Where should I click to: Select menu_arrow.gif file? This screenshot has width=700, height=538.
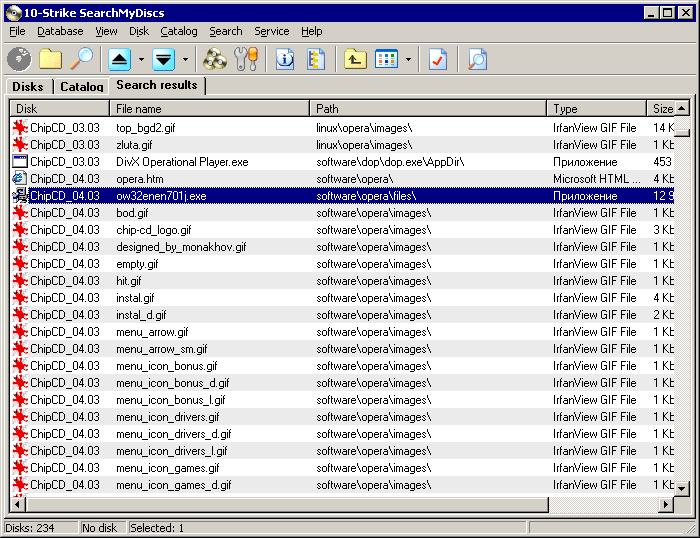click(342, 331)
